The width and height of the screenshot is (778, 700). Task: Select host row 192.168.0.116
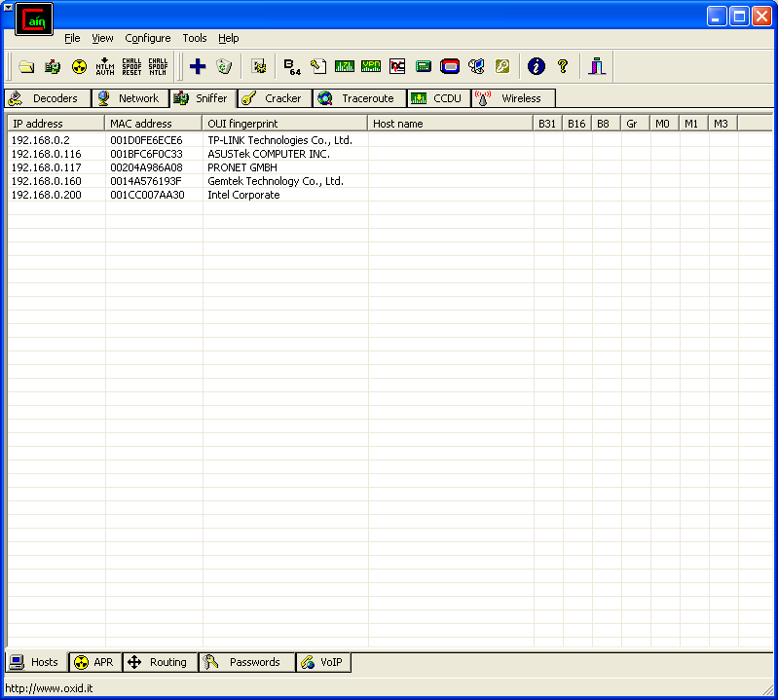pyautogui.click(x=389, y=154)
